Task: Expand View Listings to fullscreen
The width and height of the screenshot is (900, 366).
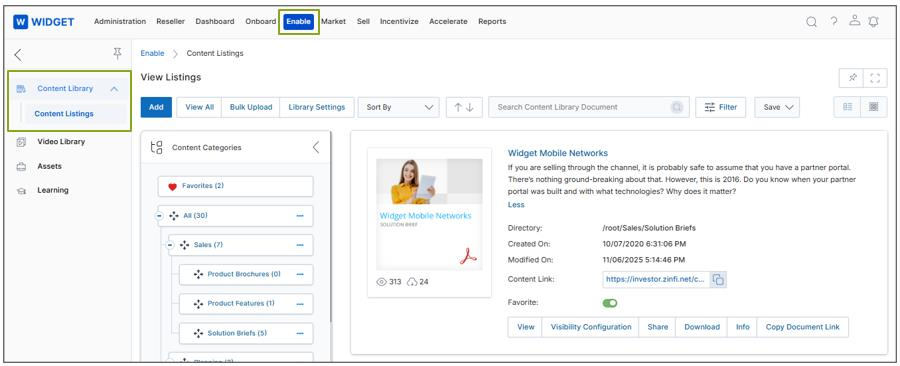Action: 875,78
